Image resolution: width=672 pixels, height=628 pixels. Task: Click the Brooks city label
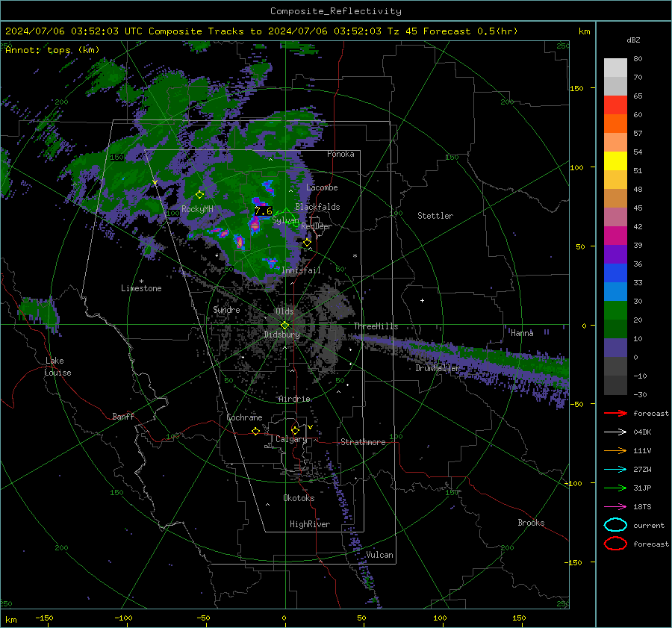531,523
